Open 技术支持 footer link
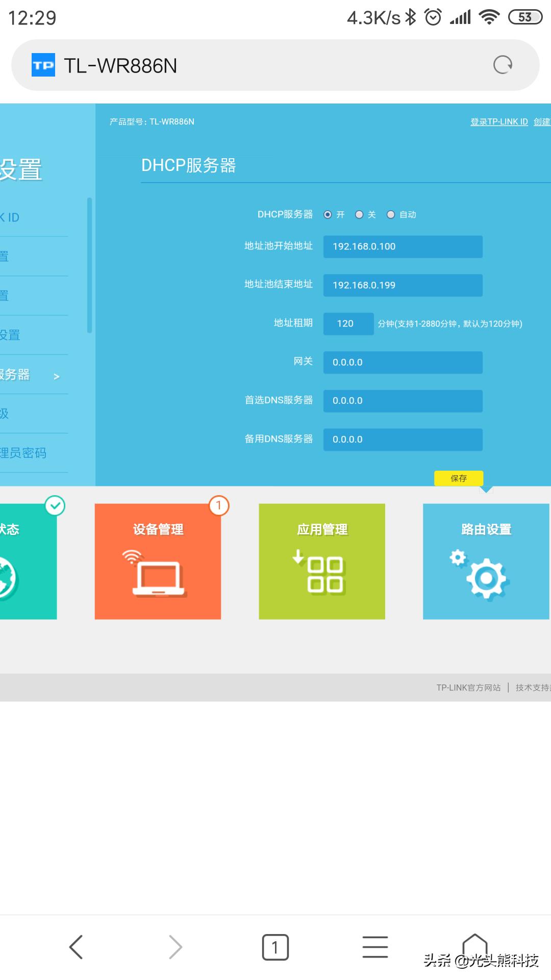Viewport: 551px width, 980px height. tap(533, 688)
